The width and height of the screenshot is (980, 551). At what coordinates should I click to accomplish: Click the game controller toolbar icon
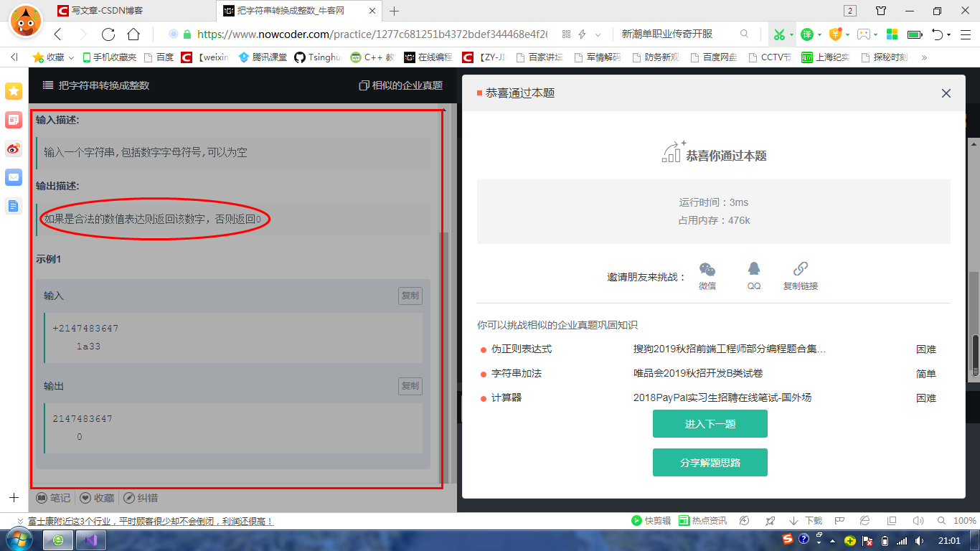863,34
